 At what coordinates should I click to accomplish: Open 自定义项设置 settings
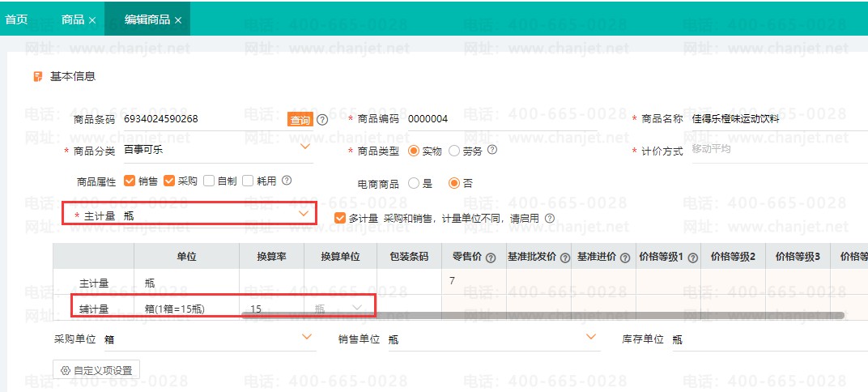pos(96,370)
